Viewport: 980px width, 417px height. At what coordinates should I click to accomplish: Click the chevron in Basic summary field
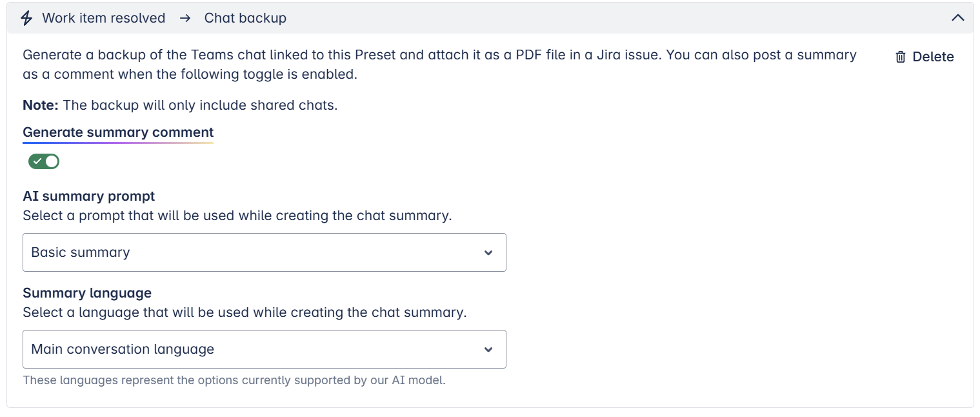tap(488, 252)
